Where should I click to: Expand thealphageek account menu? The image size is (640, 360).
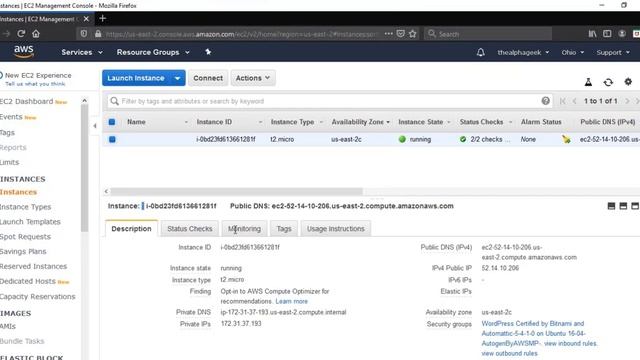[x=523, y=52]
